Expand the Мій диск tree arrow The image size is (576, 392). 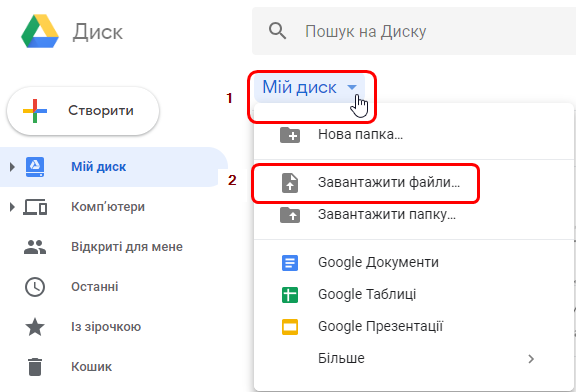(x=12, y=167)
